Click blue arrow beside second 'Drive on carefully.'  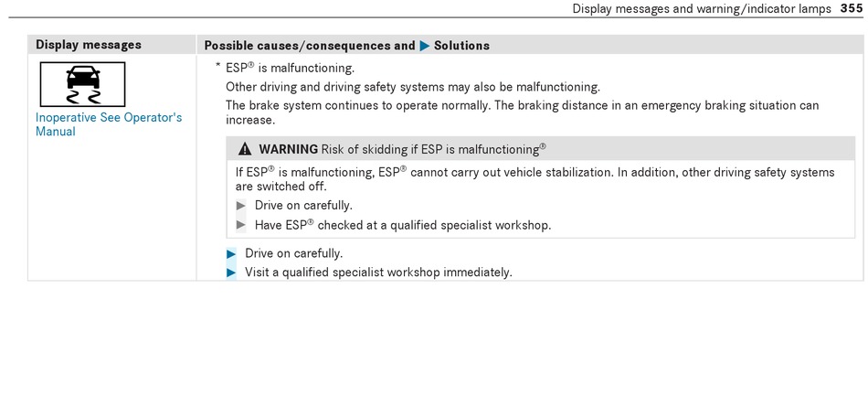pos(231,253)
